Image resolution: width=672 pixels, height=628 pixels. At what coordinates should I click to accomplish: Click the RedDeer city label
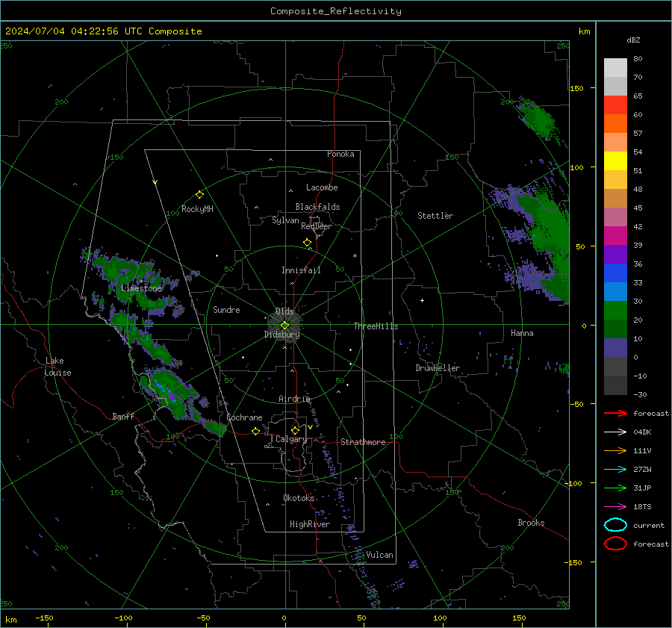[x=317, y=226]
